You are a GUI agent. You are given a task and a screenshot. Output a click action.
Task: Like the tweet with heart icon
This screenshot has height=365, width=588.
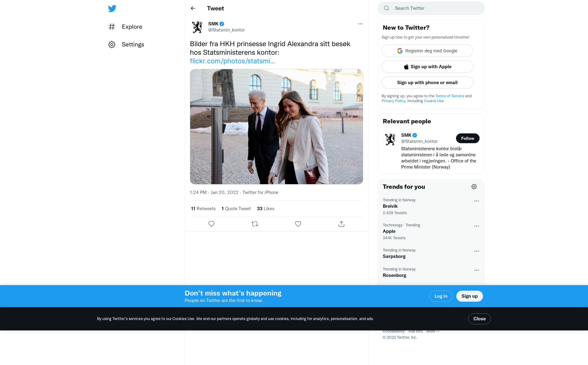[x=298, y=224]
